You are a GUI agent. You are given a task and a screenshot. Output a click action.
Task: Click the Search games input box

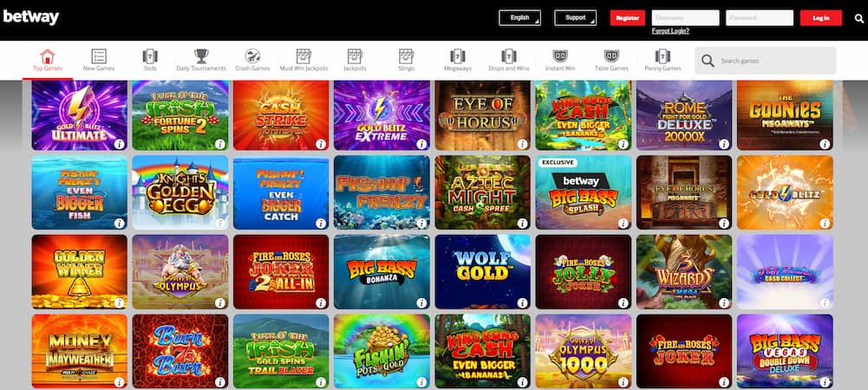click(x=765, y=61)
